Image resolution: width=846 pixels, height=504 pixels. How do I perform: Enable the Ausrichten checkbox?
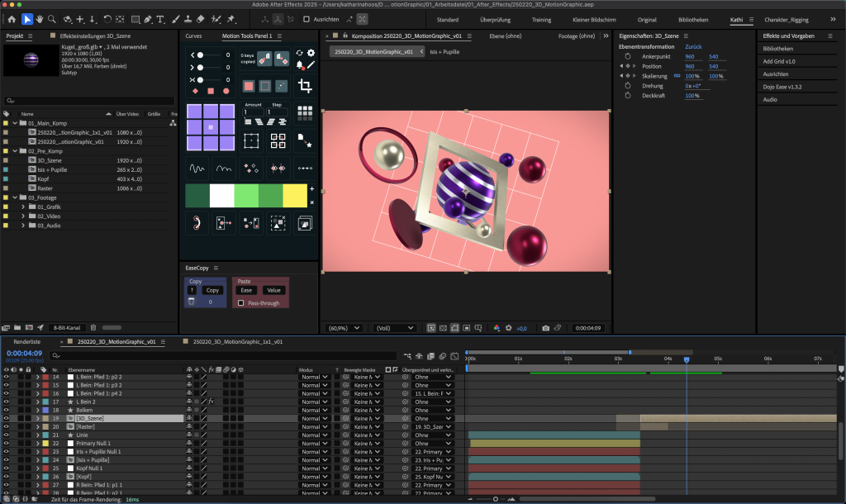[307, 19]
